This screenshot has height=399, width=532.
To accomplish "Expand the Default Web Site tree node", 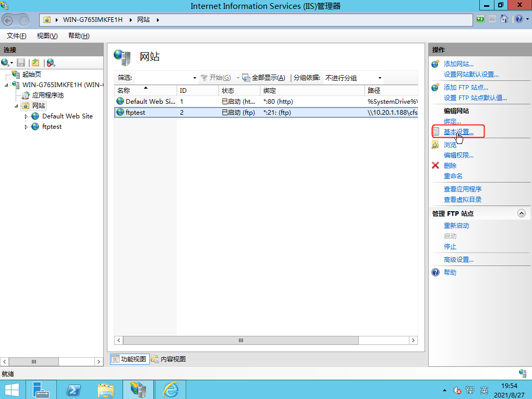I will tap(26, 116).
